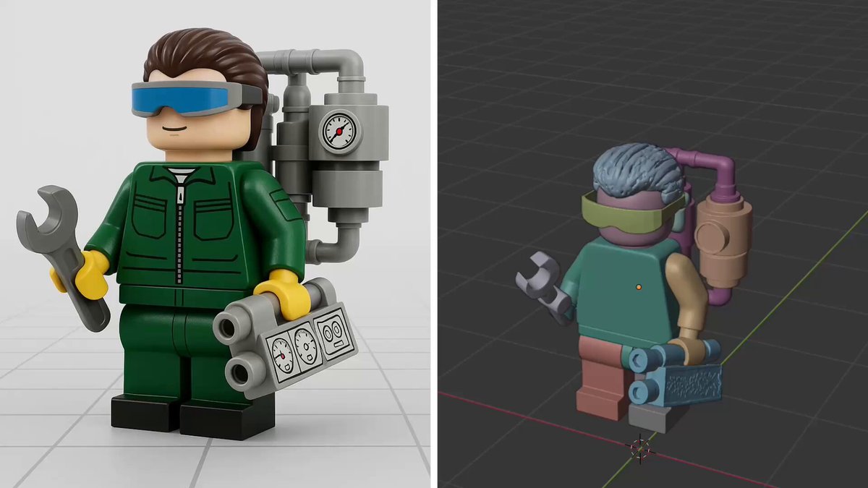
Task: Select the red leg mesh in the viewport
Action: pyautogui.click(x=600, y=380)
